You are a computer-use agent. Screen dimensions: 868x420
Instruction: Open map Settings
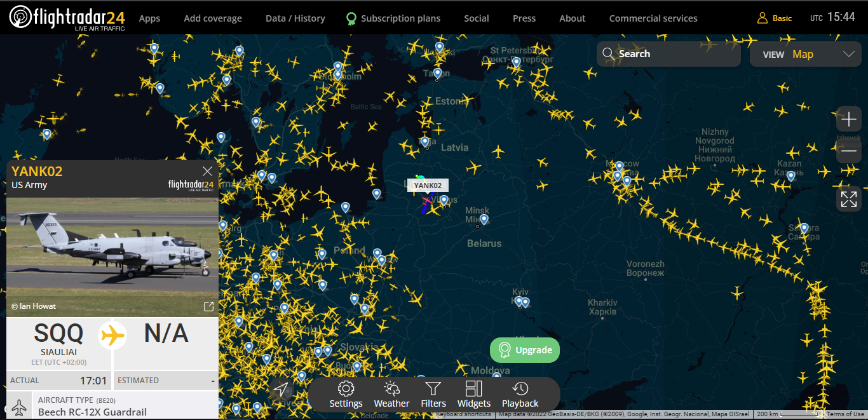pyautogui.click(x=346, y=395)
